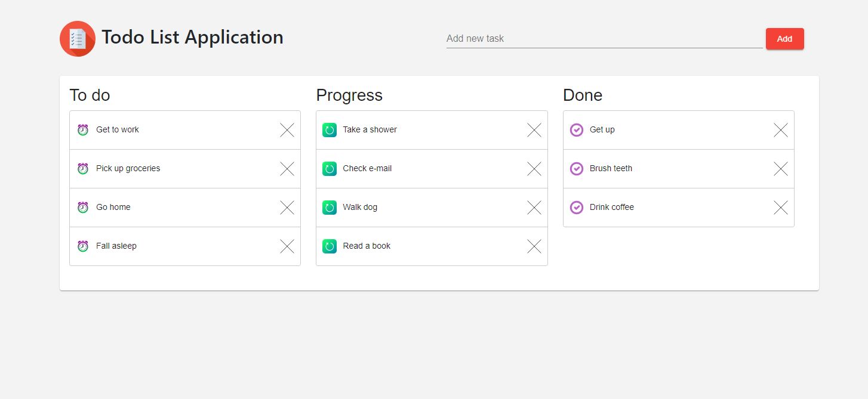The height and width of the screenshot is (399, 868).
Task: Delete the Drink coffee task
Action: tap(781, 208)
